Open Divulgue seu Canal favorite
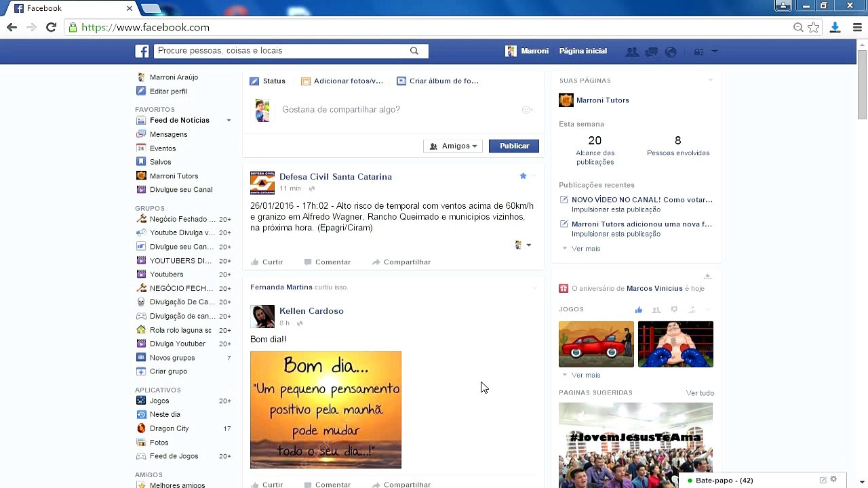The width and height of the screenshot is (868, 488). (181, 190)
